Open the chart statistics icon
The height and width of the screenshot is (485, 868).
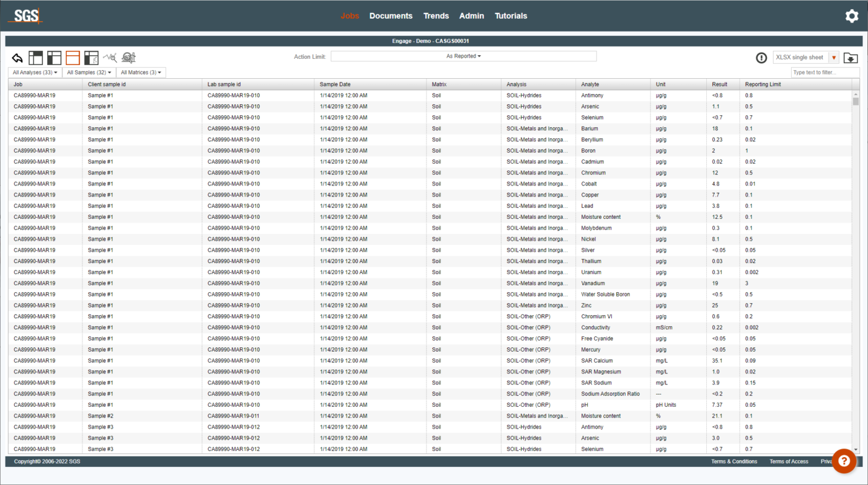click(129, 58)
